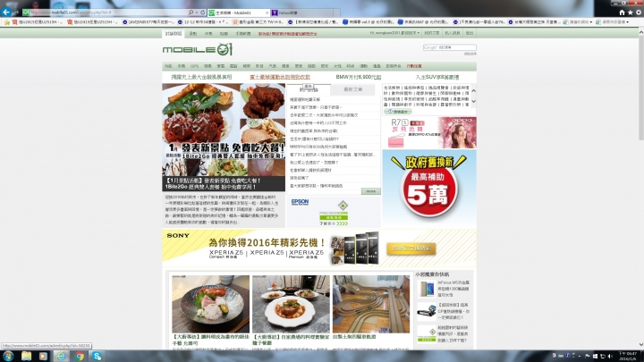Image resolution: width=644 pixels, height=362 pixels.
Task: Click the action center flag tray icon
Action: pos(588,356)
